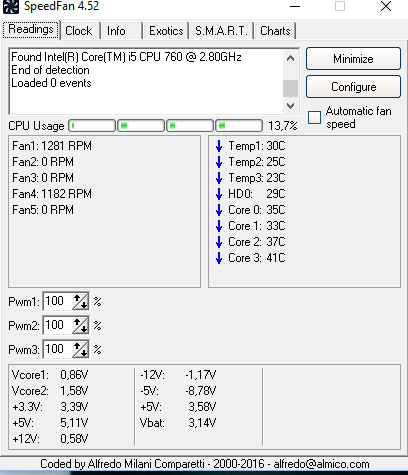Select the Fan4: 1182 RPM reading
The height and width of the screenshot is (475, 408).
[52, 194]
